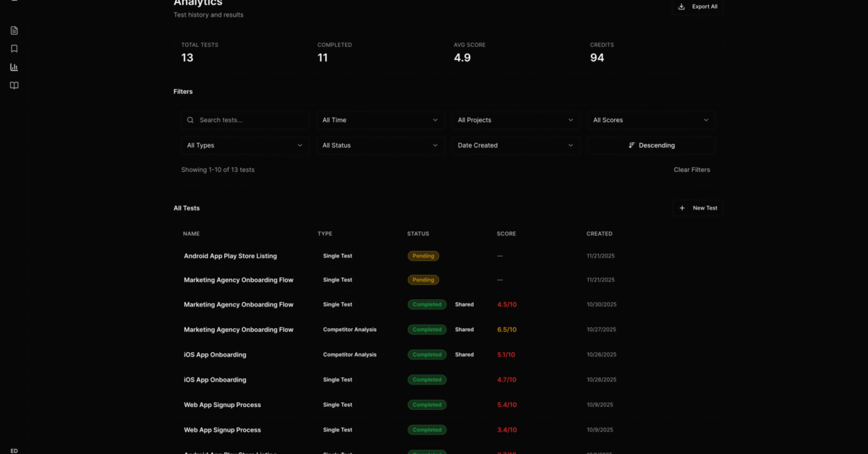Open the All Status dropdown

coord(380,145)
